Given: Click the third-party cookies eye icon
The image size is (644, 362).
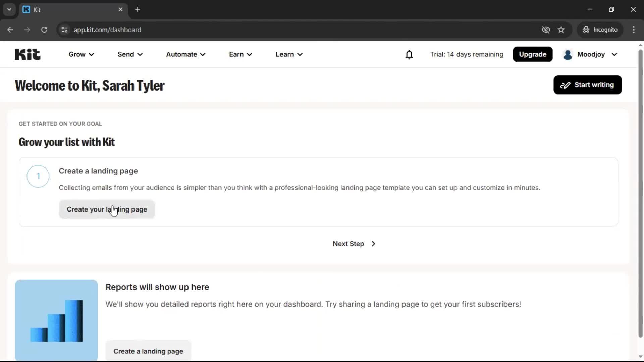Looking at the screenshot, I should pyautogui.click(x=546, y=30).
